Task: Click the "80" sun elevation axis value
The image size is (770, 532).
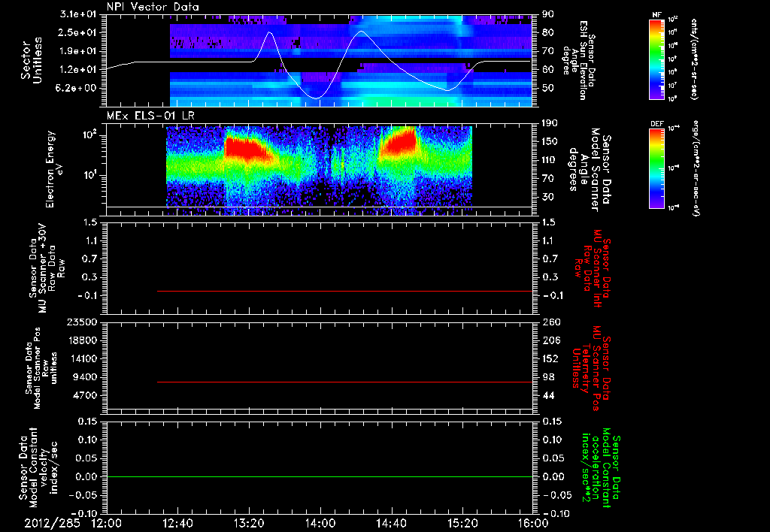Action: pos(548,32)
